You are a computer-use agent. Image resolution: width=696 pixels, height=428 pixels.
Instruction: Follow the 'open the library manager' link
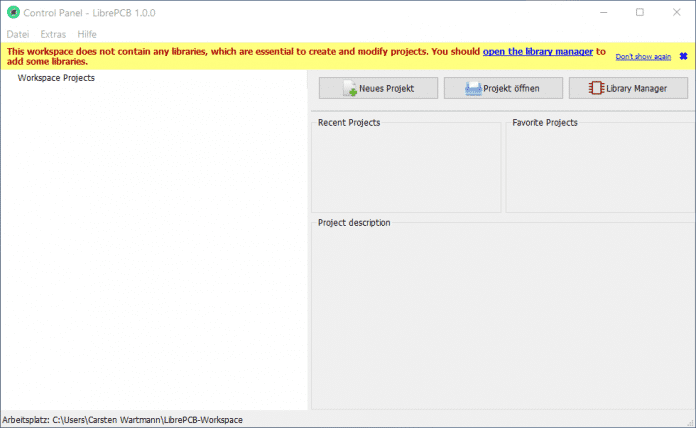(x=538, y=50)
